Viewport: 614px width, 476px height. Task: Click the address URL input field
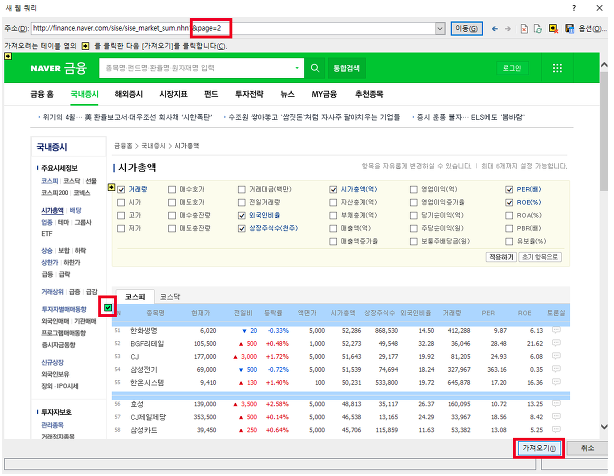click(x=233, y=29)
